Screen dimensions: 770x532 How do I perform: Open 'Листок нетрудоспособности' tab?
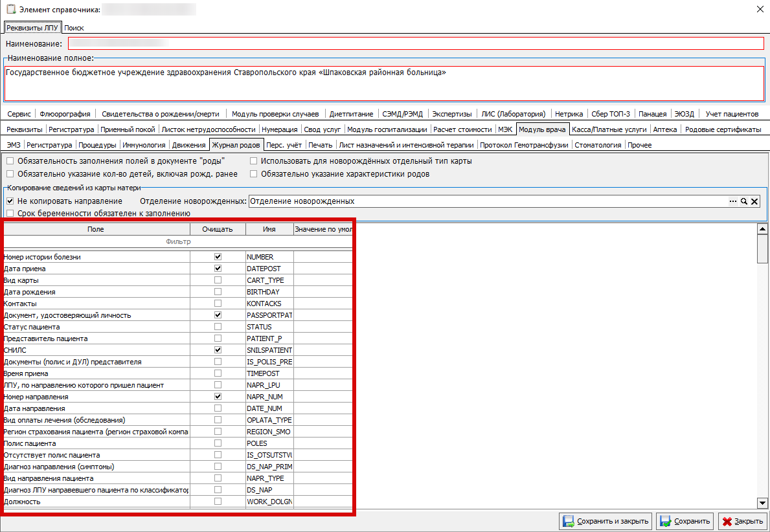click(209, 129)
